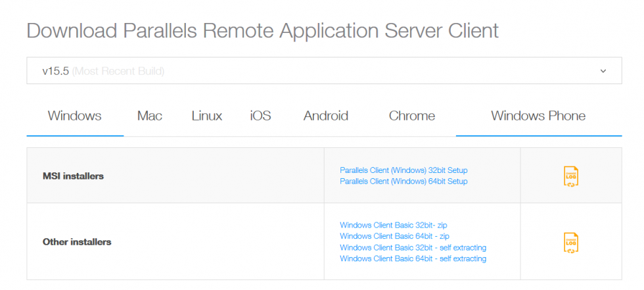Click the Download Parallels Remote Application Server Client heading
644x290 pixels.
(262, 30)
